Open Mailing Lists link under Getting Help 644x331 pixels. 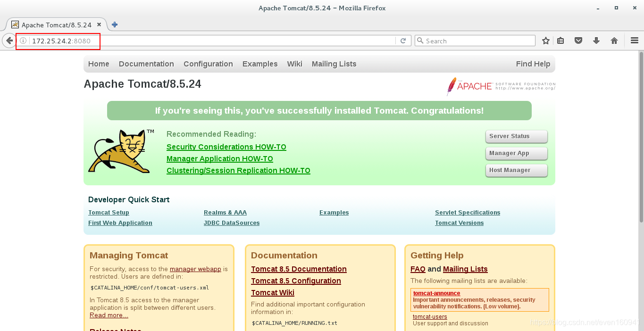pyautogui.click(x=465, y=269)
